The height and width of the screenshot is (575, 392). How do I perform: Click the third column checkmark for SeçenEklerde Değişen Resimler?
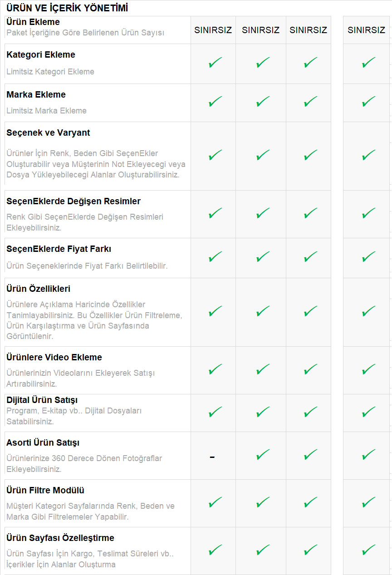click(x=310, y=213)
